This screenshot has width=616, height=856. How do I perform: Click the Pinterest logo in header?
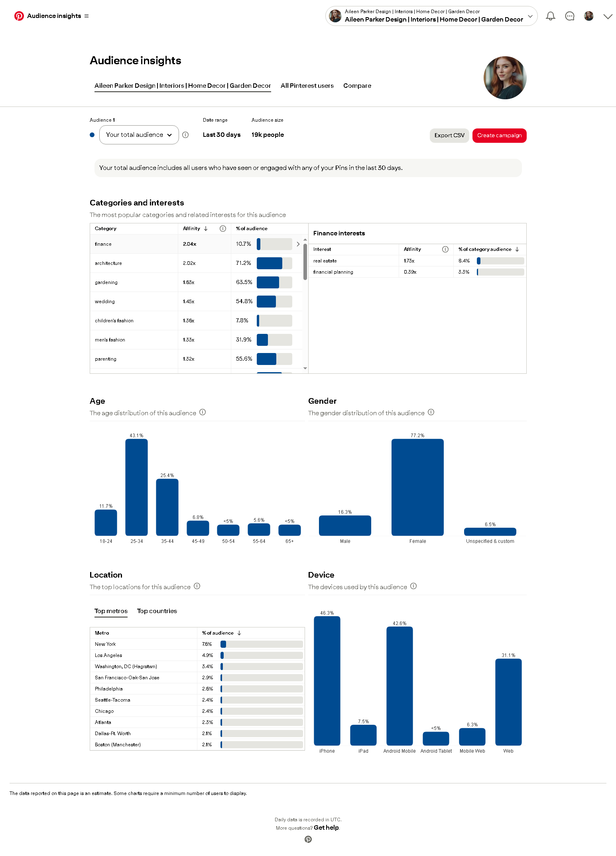[19, 16]
